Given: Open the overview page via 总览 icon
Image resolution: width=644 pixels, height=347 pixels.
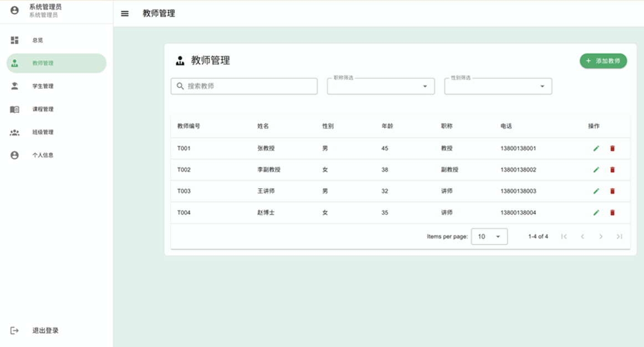Looking at the screenshot, I should pyautogui.click(x=13, y=40).
